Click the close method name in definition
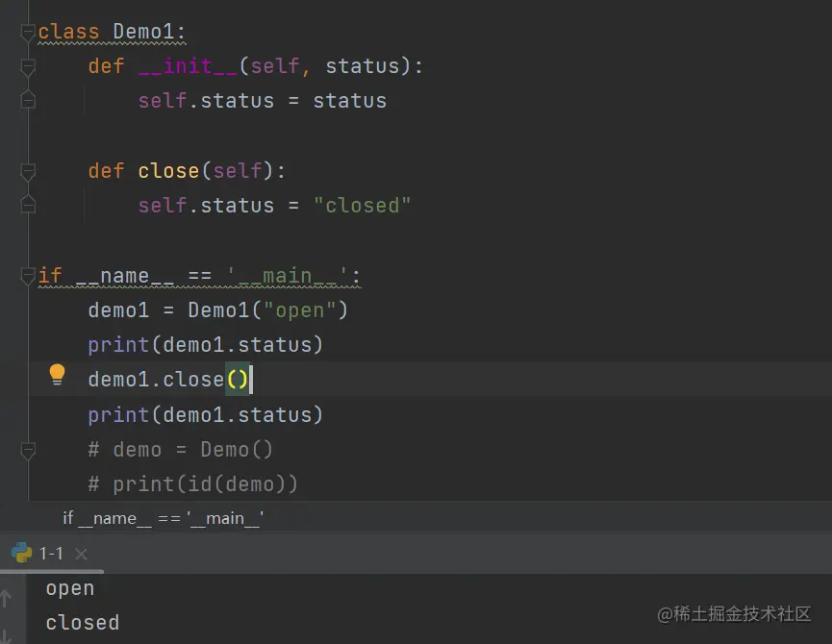Image resolution: width=832 pixels, height=644 pixels. (168, 171)
